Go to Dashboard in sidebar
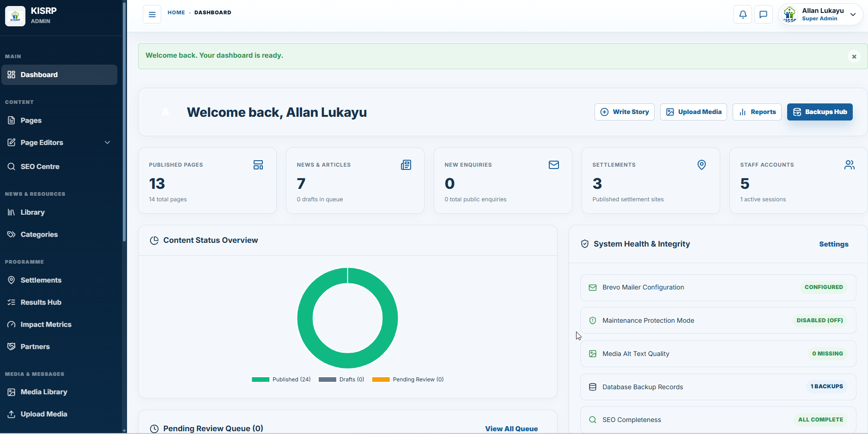Viewport: 868px width, 434px height. tap(59, 75)
